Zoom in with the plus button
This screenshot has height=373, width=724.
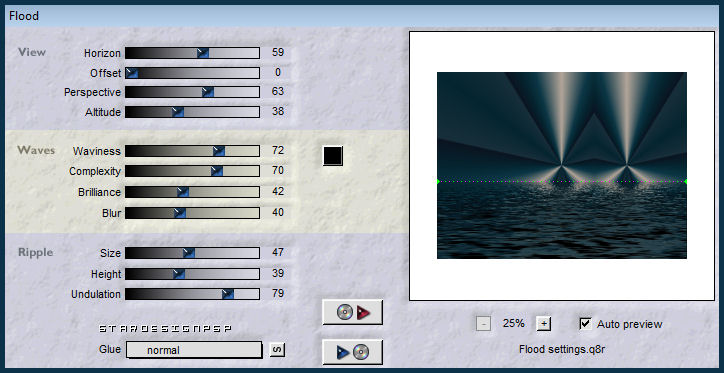pyautogui.click(x=543, y=324)
